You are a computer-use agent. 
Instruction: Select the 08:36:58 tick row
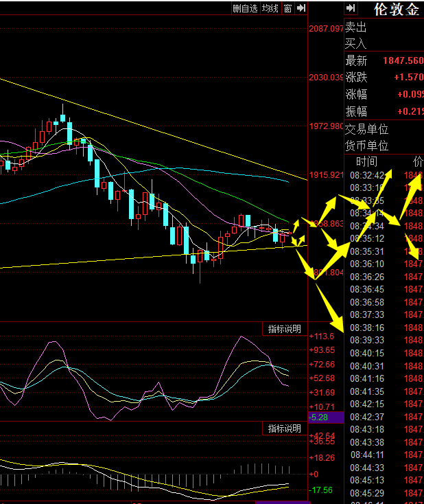pyautogui.click(x=384, y=302)
